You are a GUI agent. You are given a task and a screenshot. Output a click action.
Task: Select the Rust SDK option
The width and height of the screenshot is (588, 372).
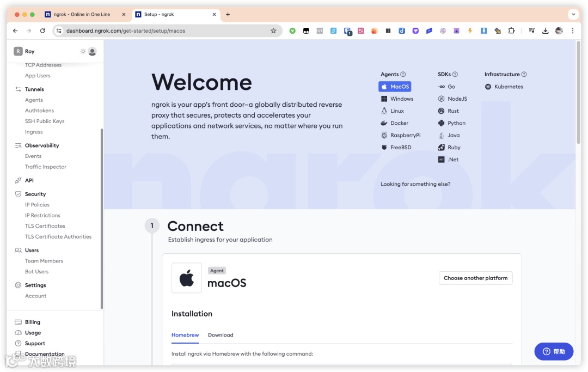pos(448,111)
